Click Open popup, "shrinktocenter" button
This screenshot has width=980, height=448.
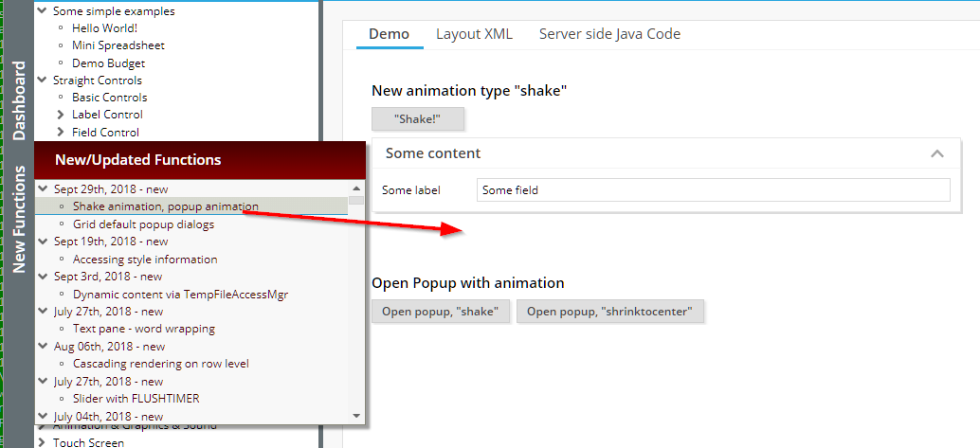609,311
